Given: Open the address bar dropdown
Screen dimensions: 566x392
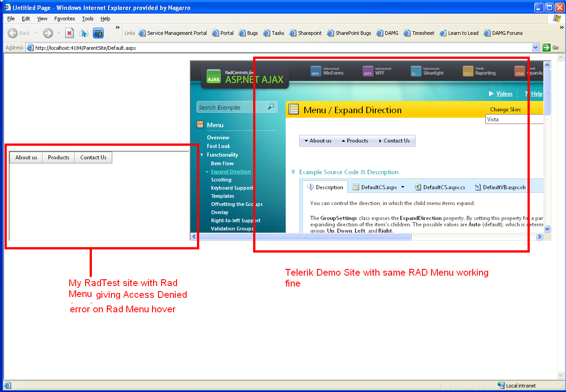Looking at the screenshot, I should [x=536, y=48].
